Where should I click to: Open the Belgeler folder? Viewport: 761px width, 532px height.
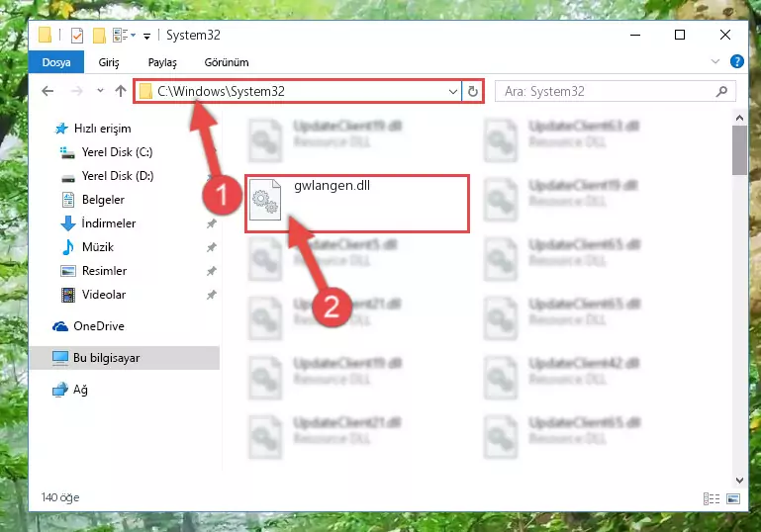coord(103,200)
